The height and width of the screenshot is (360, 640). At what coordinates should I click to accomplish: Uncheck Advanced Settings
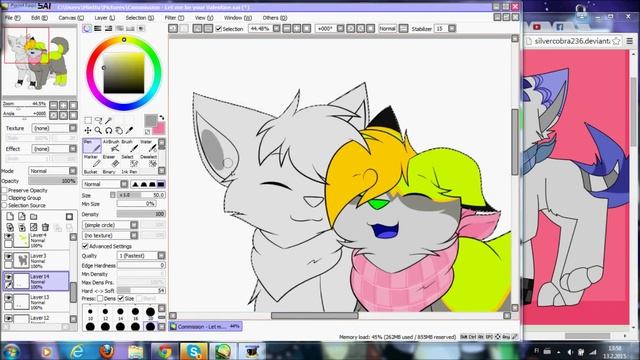[85, 246]
